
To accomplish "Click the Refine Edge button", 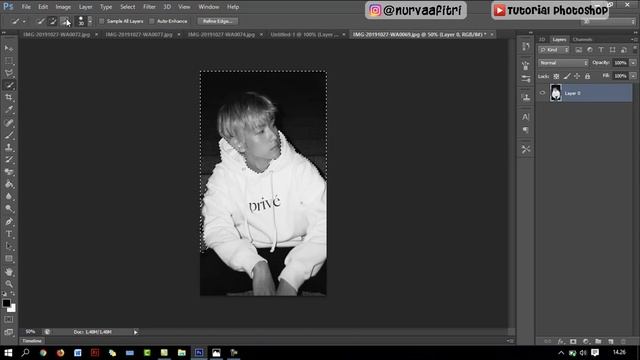I will coord(218,21).
